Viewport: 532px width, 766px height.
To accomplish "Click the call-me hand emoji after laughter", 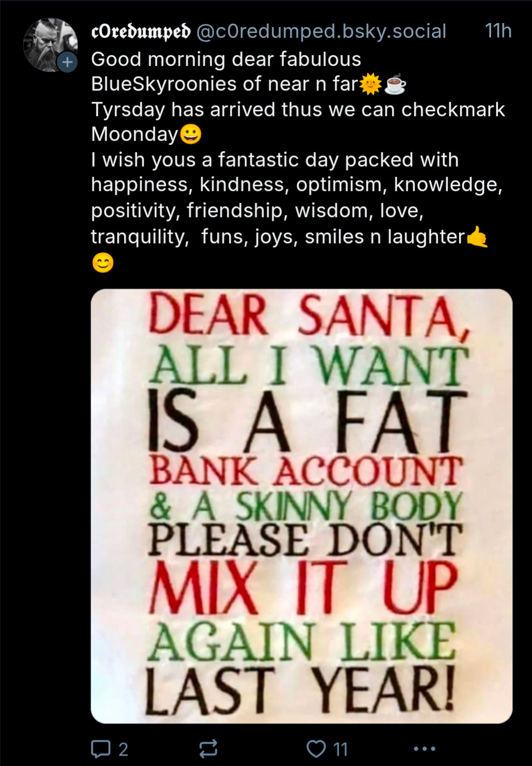I will click(477, 237).
